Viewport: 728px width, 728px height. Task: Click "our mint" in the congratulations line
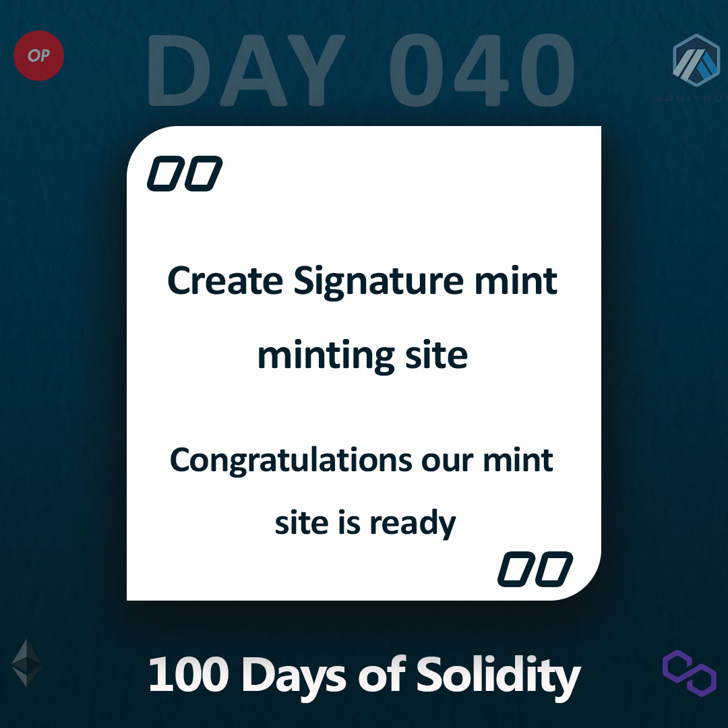pyautogui.click(x=487, y=460)
